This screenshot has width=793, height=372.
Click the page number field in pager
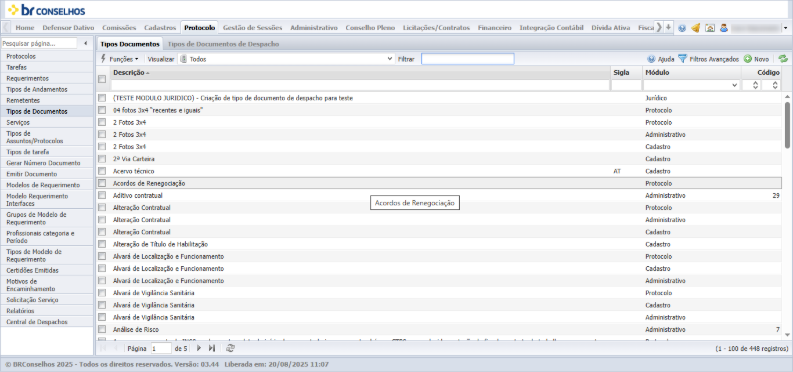(x=161, y=348)
